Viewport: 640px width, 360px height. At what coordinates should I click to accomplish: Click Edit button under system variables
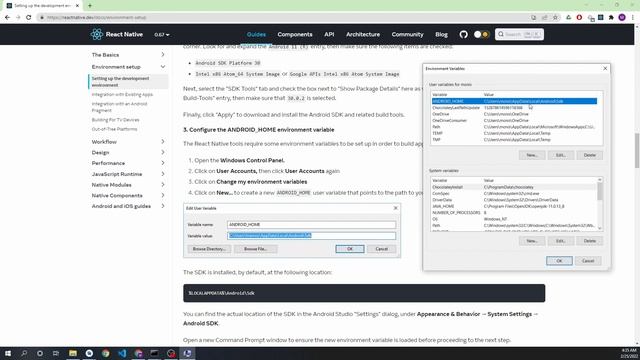point(560,241)
